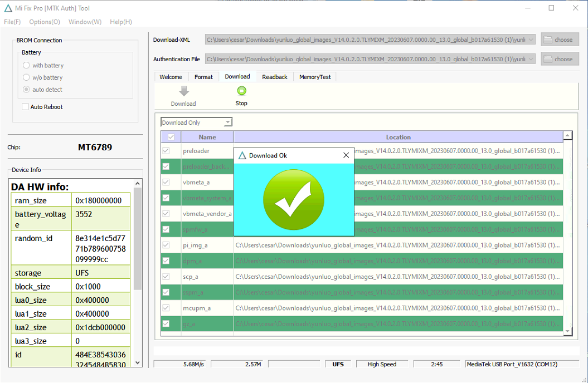Uncheck the preloader row checkbox
The height and width of the screenshot is (383, 588).
166,150
